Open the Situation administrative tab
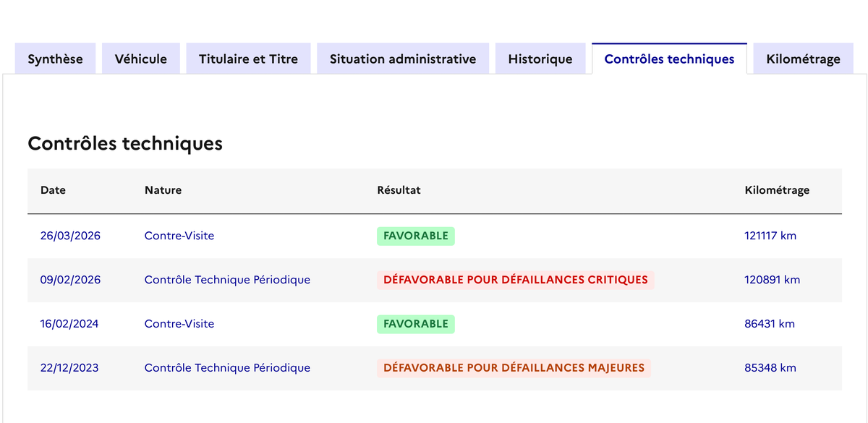The image size is (868, 423). [x=403, y=59]
